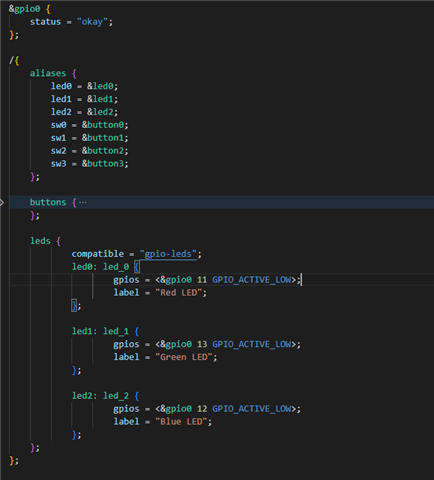Open the "gpio-leds" compatible string link
This screenshot has height=480, width=434.
168,254
